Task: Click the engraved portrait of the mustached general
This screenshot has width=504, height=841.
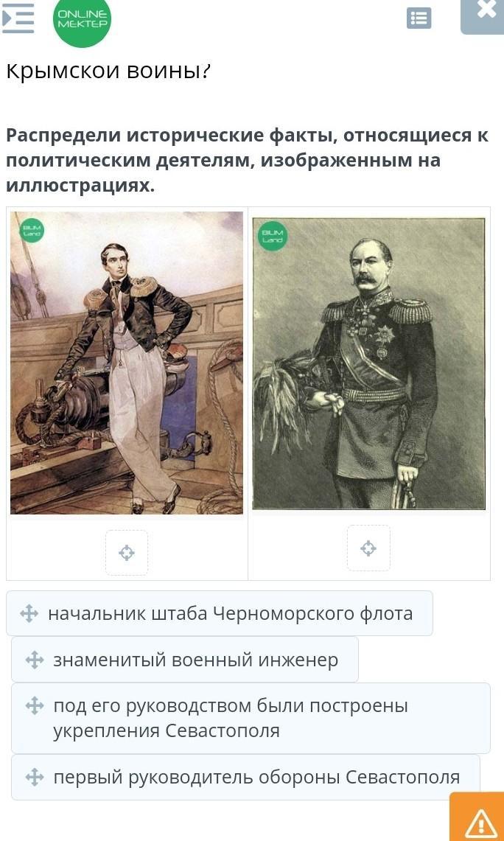Action: 369,363
